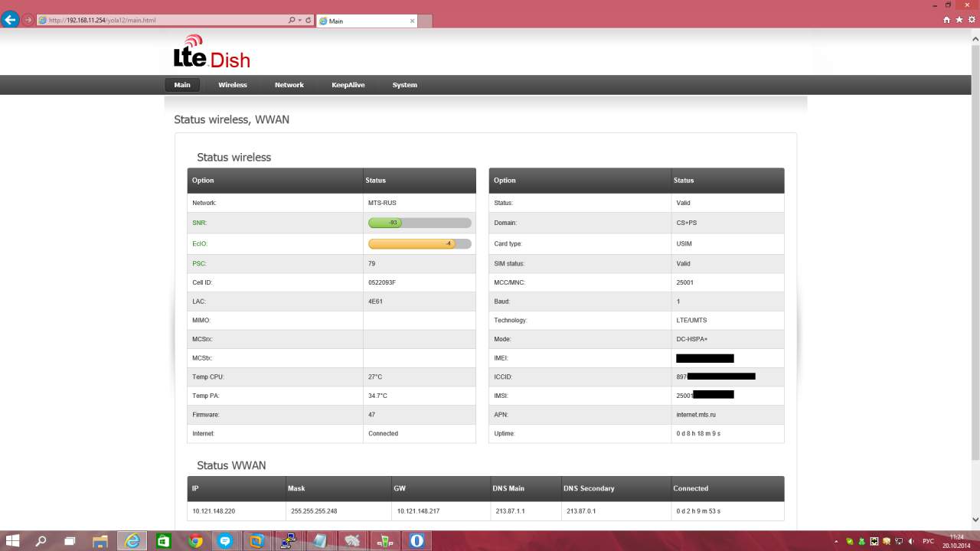Open the KeepAlive navigation menu item
The height and width of the screenshot is (551, 980).
point(348,85)
